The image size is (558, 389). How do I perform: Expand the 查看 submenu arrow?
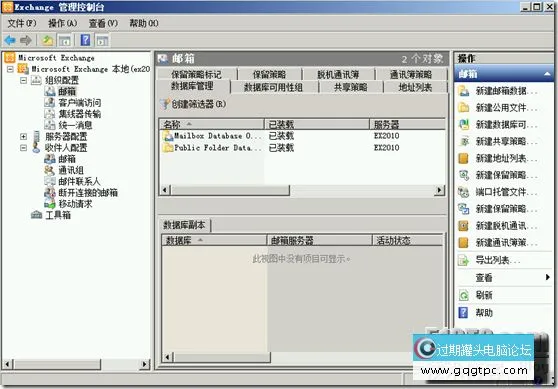click(547, 277)
